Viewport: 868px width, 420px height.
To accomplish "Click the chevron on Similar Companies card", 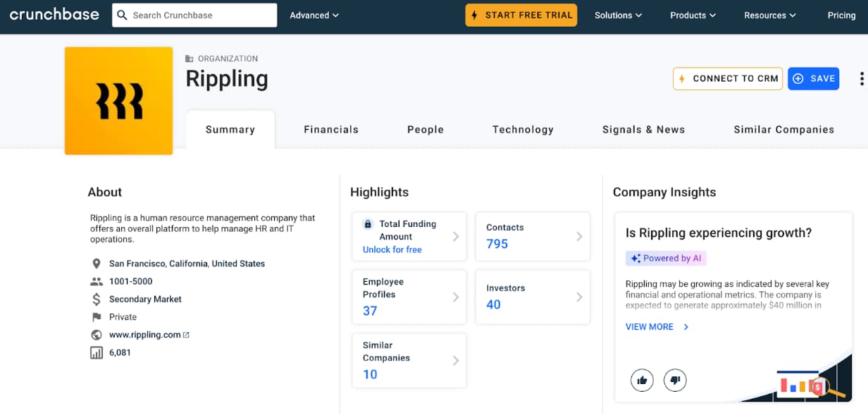I will (x=456, y=361).
